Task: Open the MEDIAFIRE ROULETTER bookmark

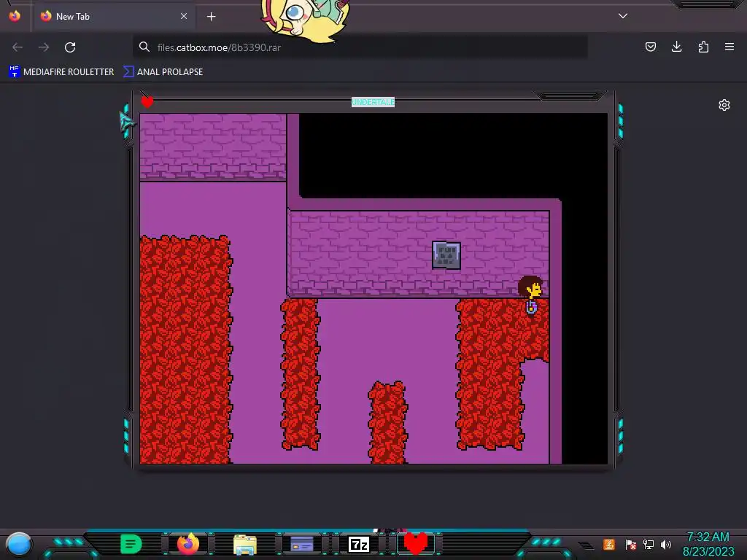Action: pyautogui.click(x=61, y=72)
